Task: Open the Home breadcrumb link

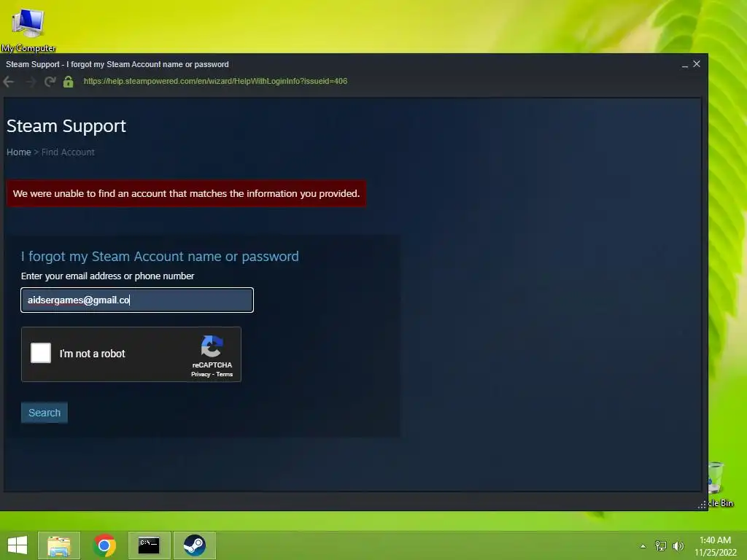Action: [x=18, y=152]
